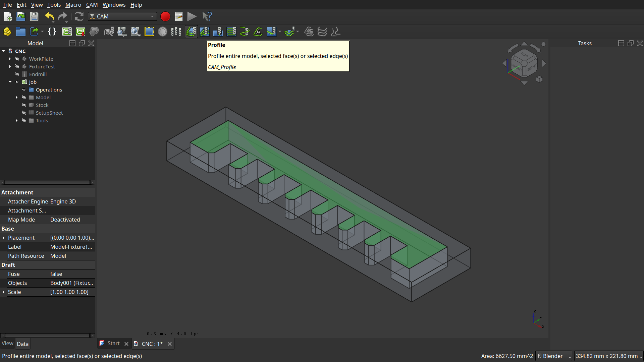Toggle visibility of FixtureTest
Viewport: 644px width, 362px height.
[x=17, y=66]
